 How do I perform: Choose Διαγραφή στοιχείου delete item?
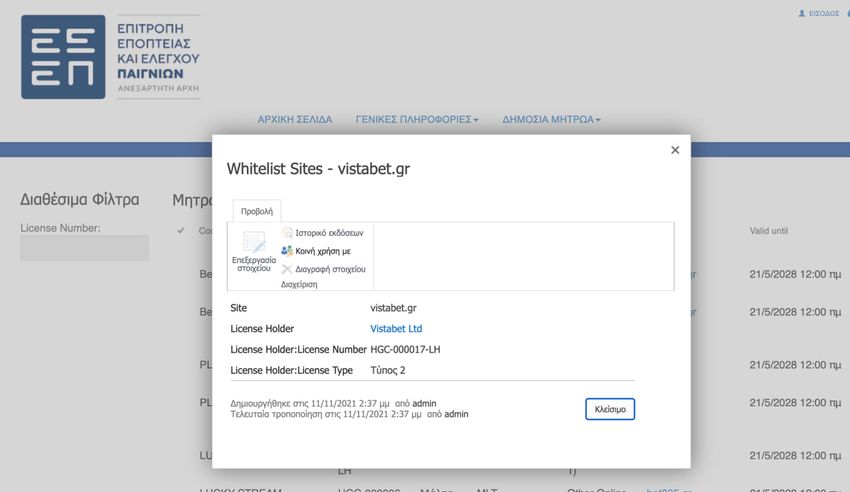[x=324, y=269]
